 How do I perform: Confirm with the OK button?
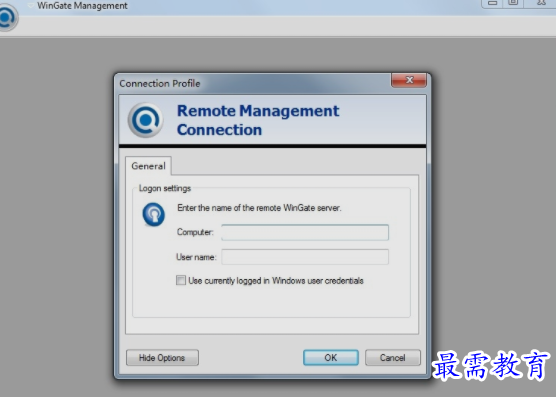[x=330, y=358]
